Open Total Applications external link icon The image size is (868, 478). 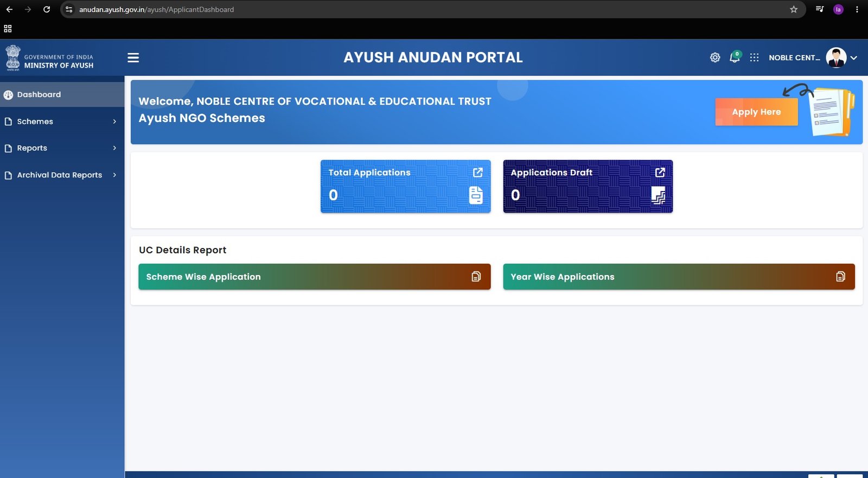click(477, 172)
